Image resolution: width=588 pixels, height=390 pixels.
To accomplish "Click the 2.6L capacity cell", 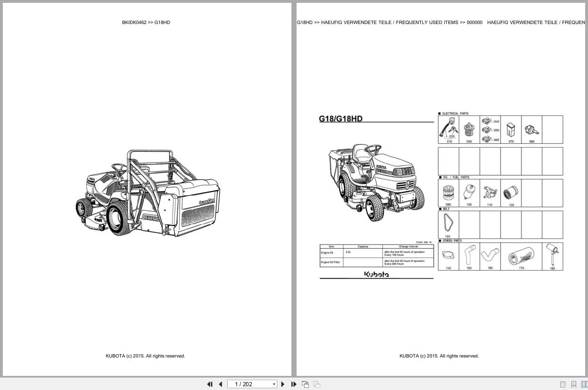I will [363, 253].
